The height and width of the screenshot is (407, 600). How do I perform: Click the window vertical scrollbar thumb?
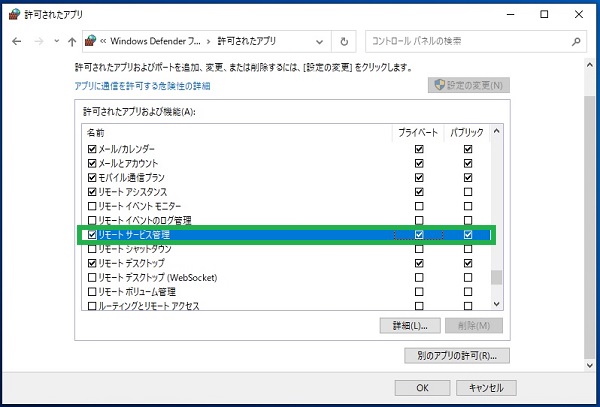pos(590,228)
